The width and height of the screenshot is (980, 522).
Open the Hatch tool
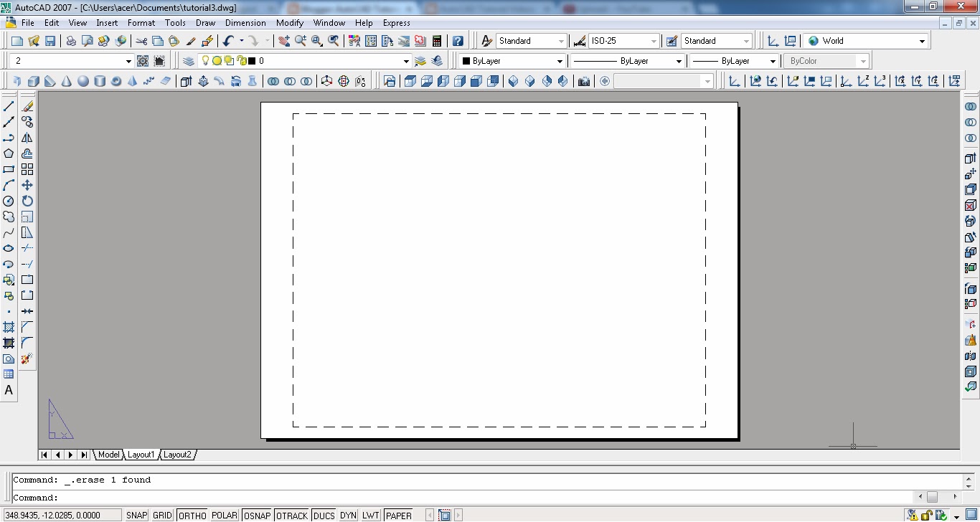coord(9,327)
